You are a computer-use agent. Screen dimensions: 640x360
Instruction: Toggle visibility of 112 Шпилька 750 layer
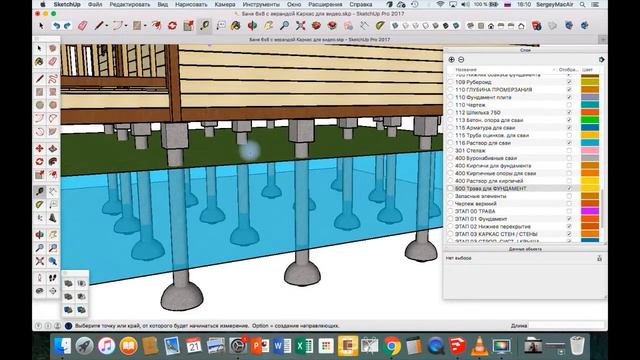(x=569, y=112)
